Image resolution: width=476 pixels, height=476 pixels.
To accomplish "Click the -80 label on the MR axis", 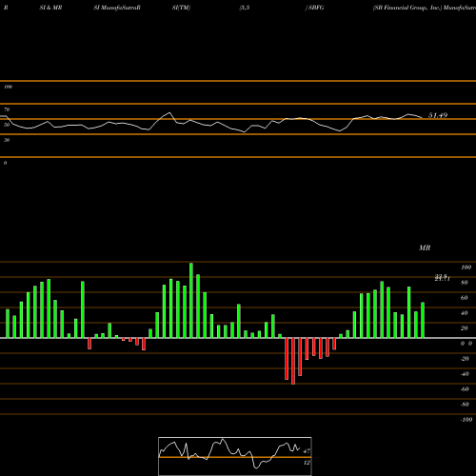I will point(465,405).
